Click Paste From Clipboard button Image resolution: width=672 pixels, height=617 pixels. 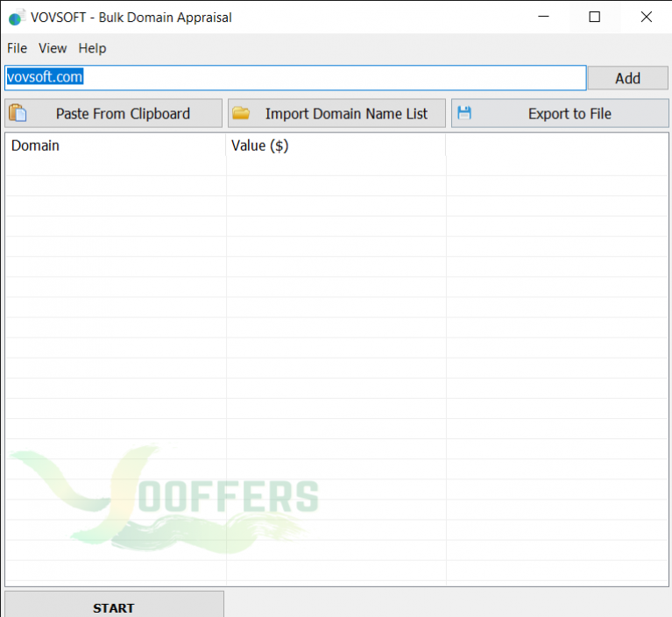pyautogui.click(x=114, y=114)
